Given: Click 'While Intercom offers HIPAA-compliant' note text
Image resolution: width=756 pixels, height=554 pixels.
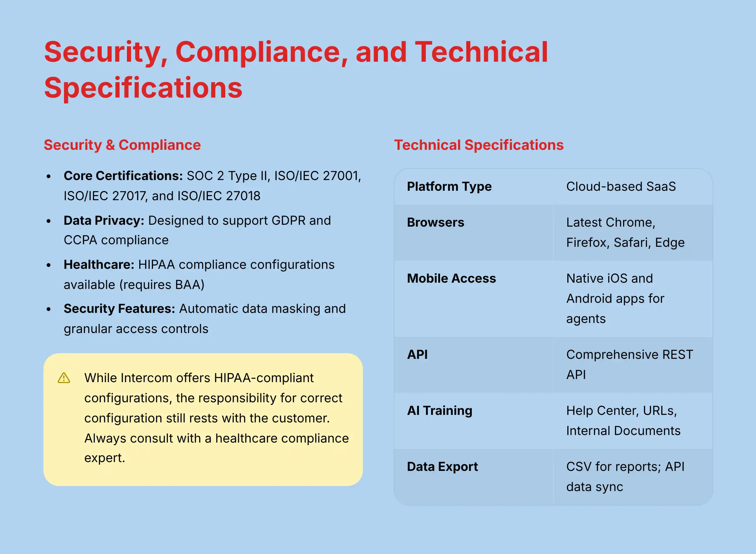Looking at the screenshot, I should coord(199,378).
